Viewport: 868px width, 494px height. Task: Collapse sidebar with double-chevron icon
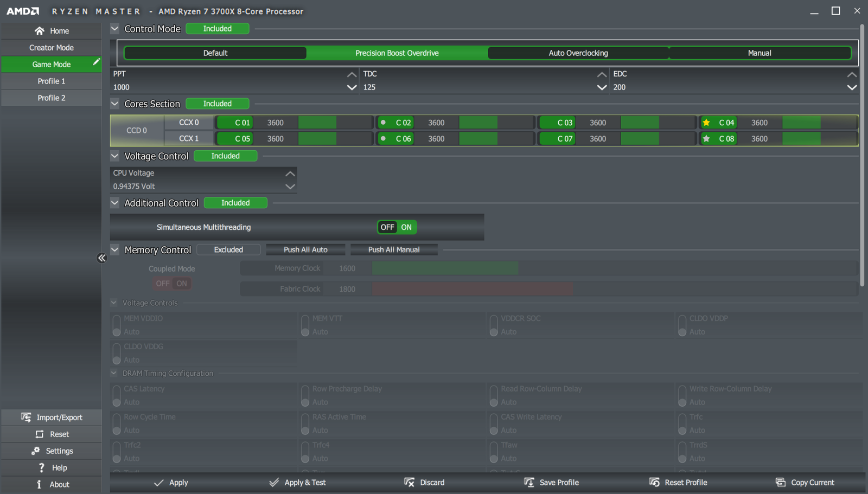pyautogui.click(x=101, y=258)
